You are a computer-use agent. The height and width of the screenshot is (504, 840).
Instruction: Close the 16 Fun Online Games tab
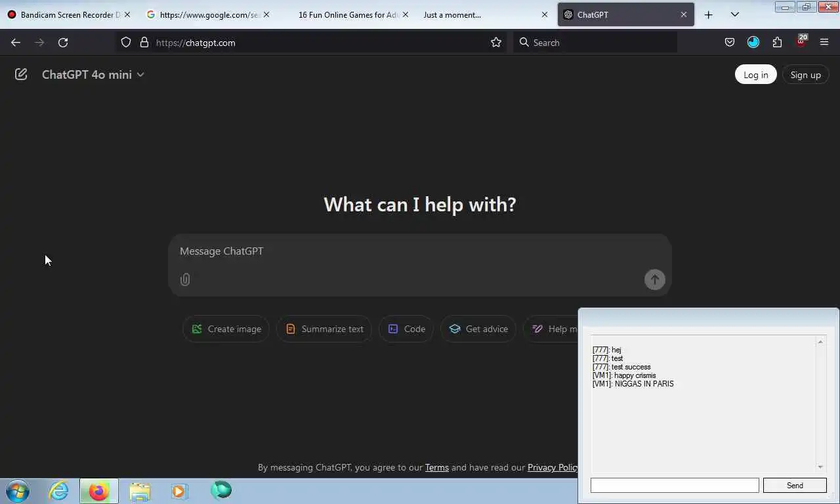pos(405,14)
